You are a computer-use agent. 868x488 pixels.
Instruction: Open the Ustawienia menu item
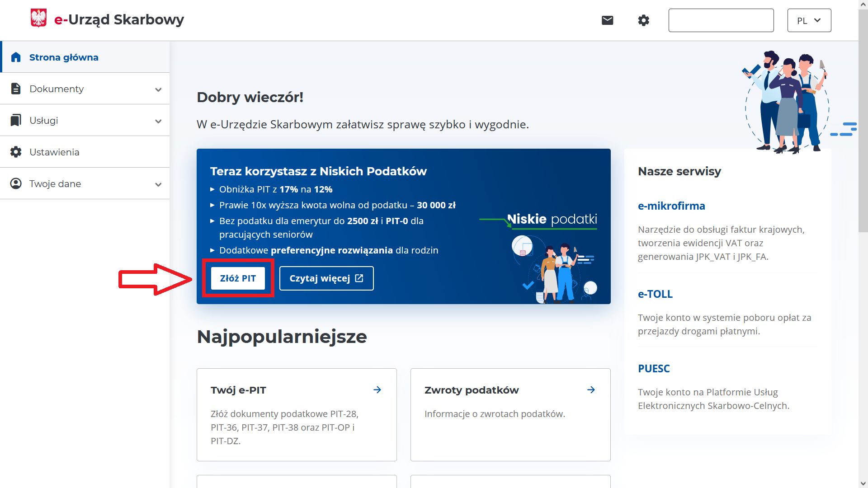(54, 152)
